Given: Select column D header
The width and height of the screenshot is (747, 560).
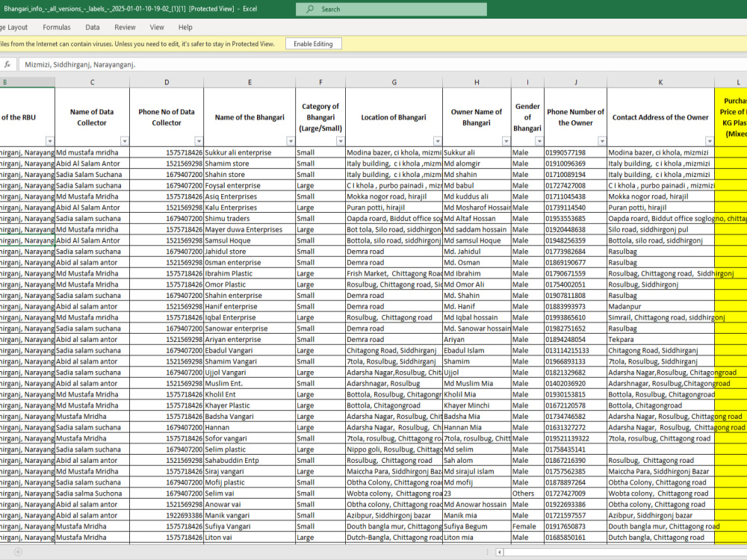Looking at the screenshot, I should [x=167, y=82].
